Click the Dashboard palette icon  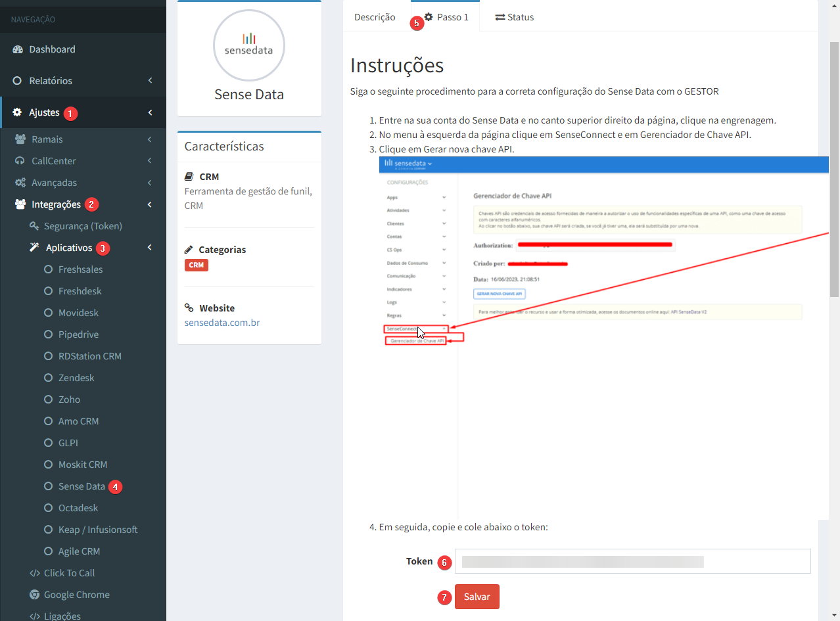pyautogui.click(x=18, y=49)
